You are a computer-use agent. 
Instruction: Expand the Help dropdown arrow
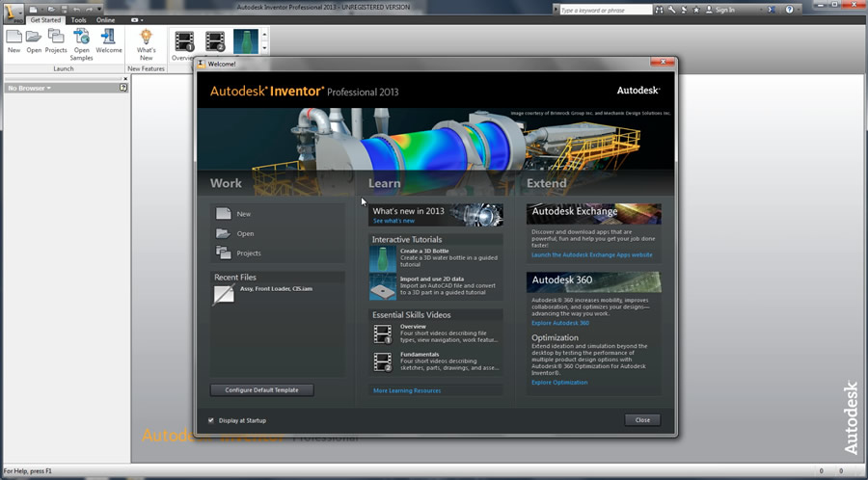799,10
